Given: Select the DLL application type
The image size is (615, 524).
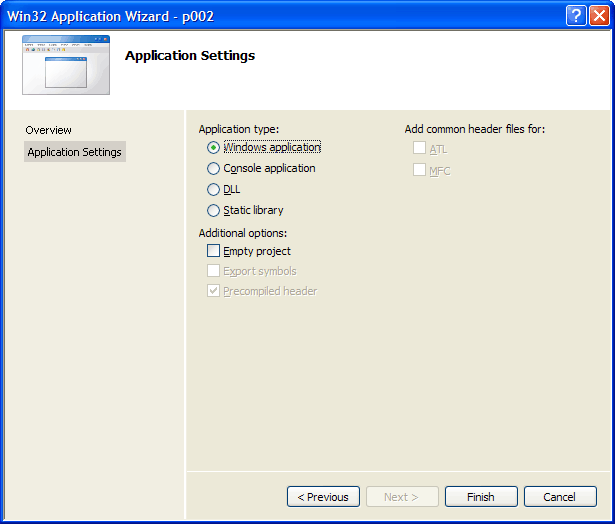Looking at the screenshot, I should pos(213,189).
